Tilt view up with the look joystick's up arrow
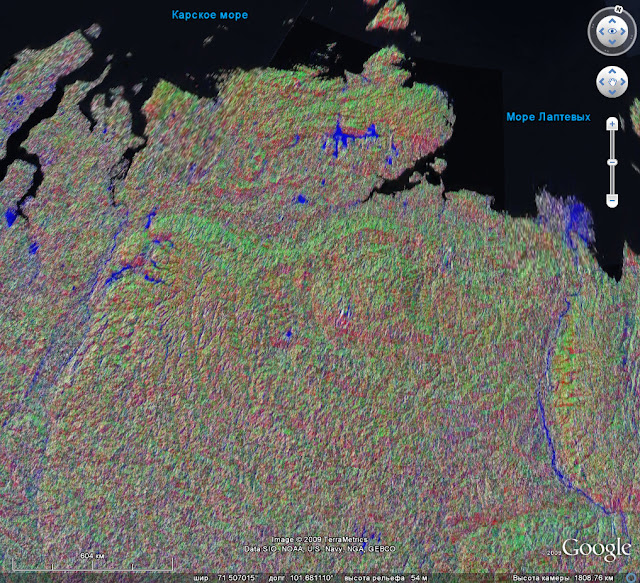Screen dimensions: 640x583 pos(612,20)
